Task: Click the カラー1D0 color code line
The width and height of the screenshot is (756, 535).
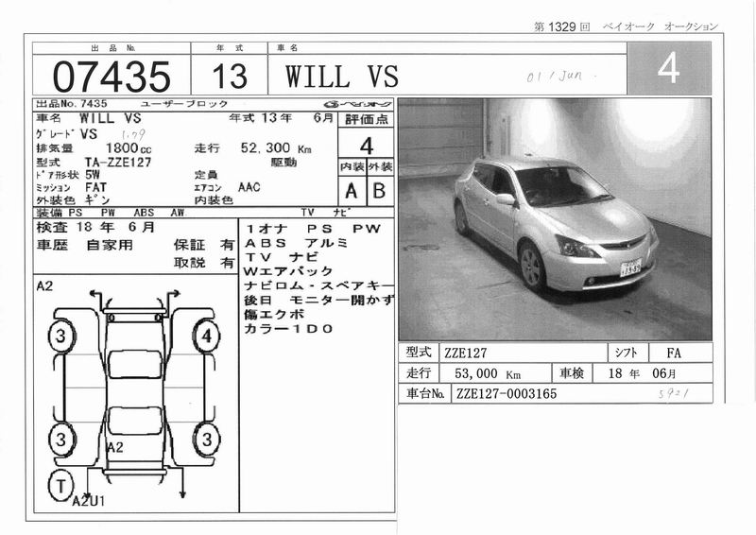Action: [288, 329]
